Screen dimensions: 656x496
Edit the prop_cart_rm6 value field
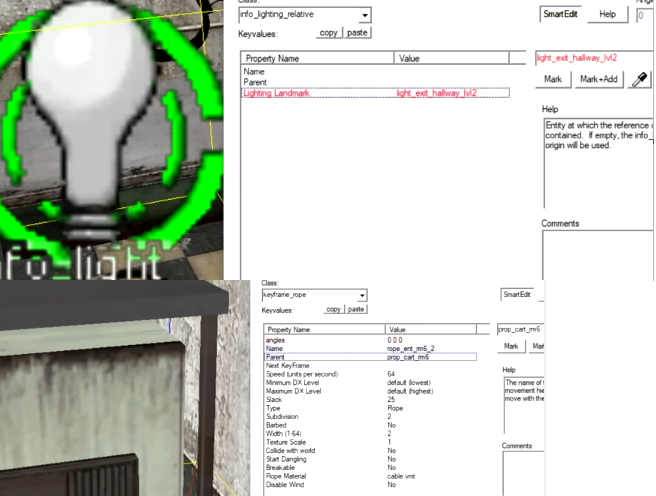[x=520, y=330]
